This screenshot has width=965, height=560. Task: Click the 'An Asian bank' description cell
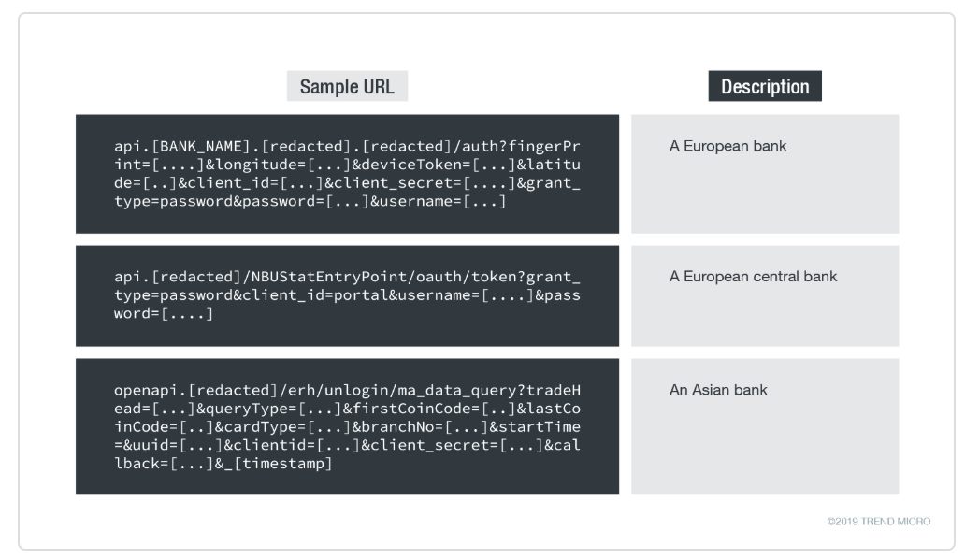(x=764, y=426)
